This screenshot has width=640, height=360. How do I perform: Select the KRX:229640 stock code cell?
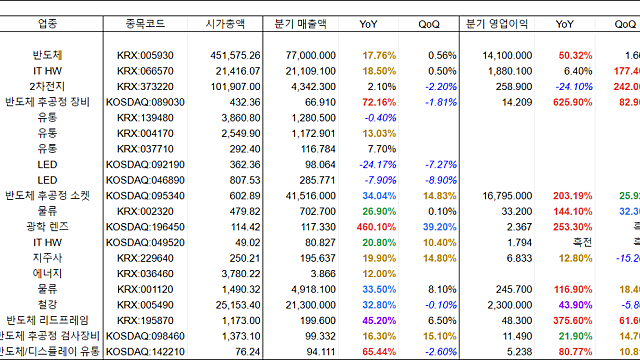coord(145,258)
